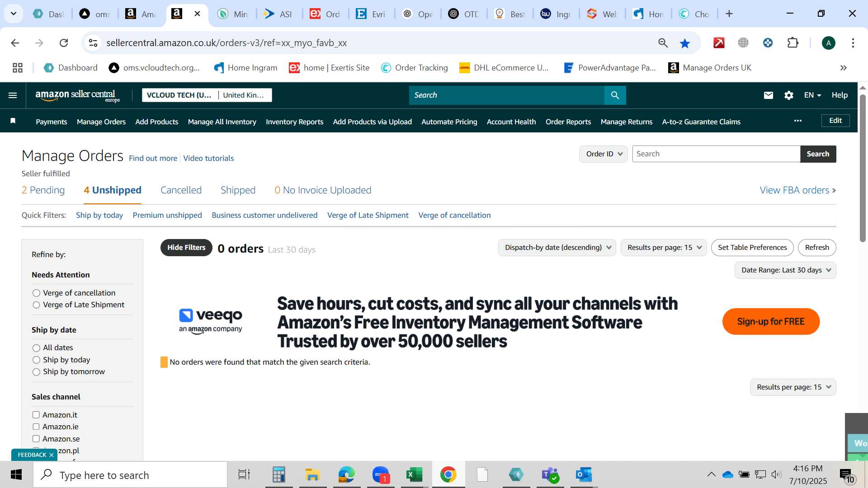Open Outlook from the taskbar
The image size is (868, 488).
pyautogui.click(x=584, y=474)
